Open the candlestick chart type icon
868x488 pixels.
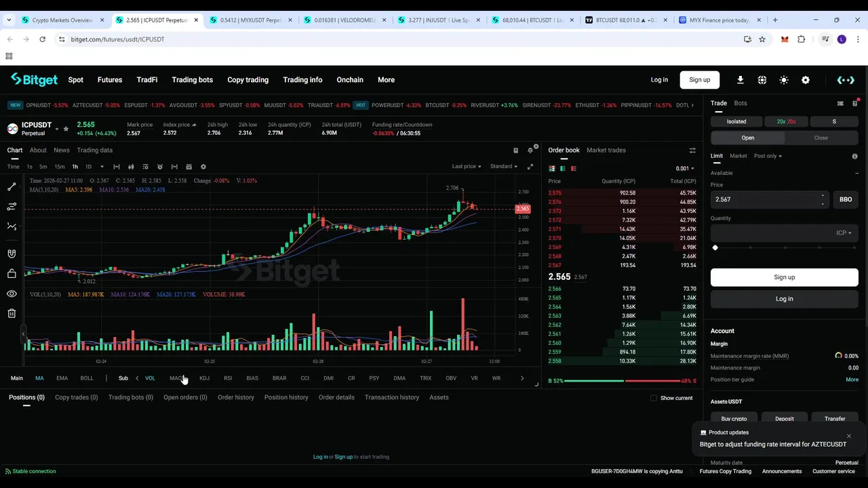131,167
